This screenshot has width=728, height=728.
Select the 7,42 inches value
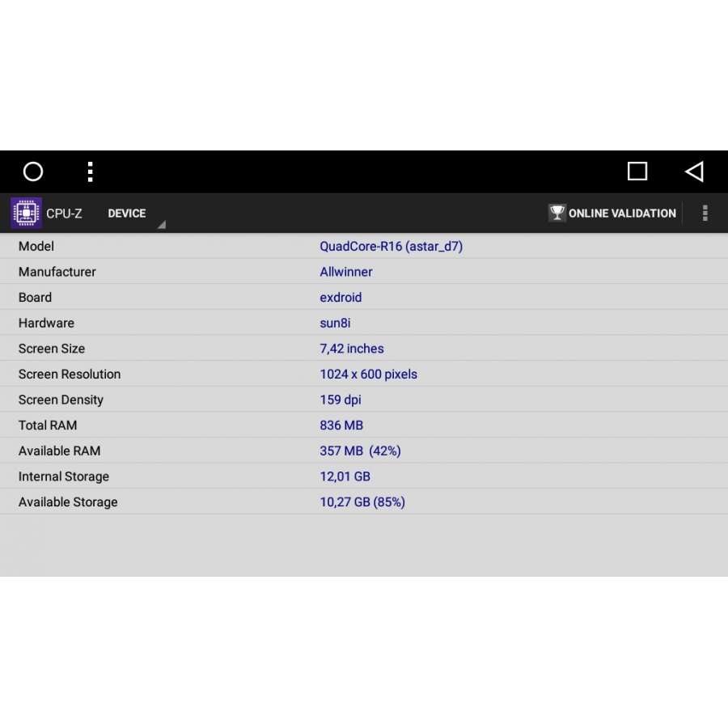(352, 349)
